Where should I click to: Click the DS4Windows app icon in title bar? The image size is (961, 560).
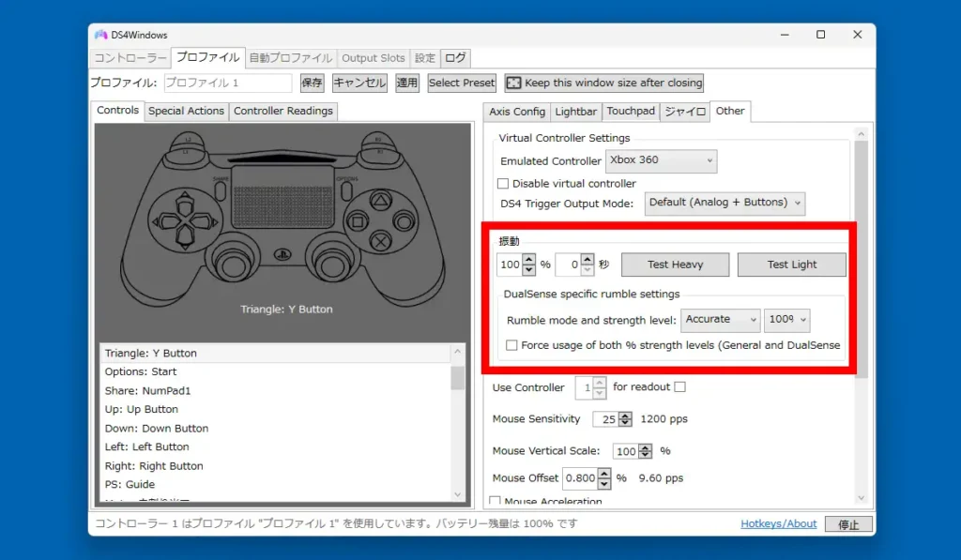click(100, 35)
